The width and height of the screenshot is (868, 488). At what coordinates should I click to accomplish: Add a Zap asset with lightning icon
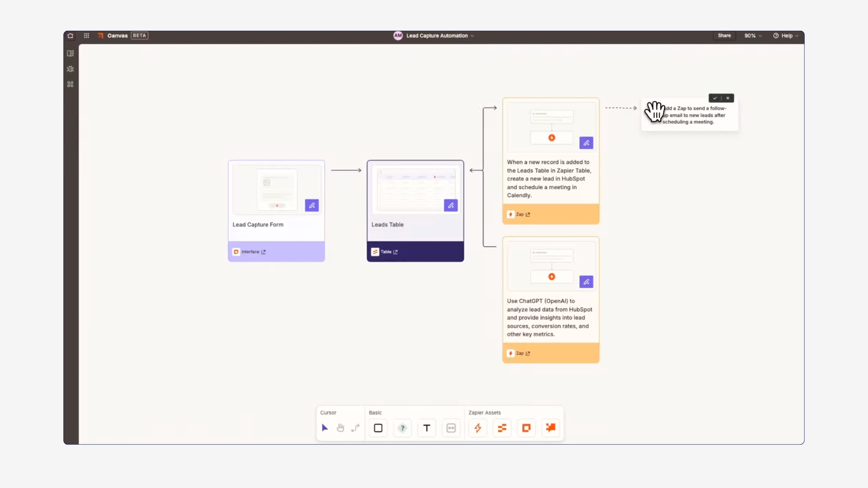pos(478,428)
